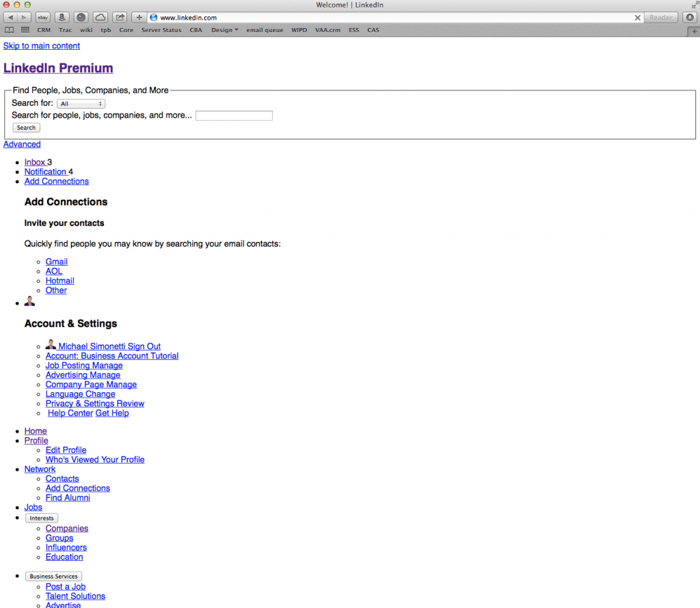Open the Top Sites grid icon
Viewport: 700px width, 608px height.
pos(25,30)
